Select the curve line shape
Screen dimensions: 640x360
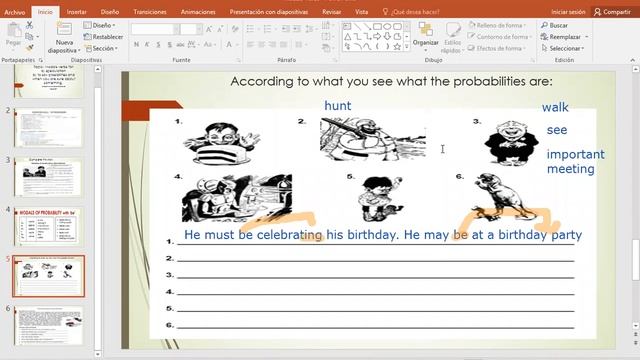point(367,47)
